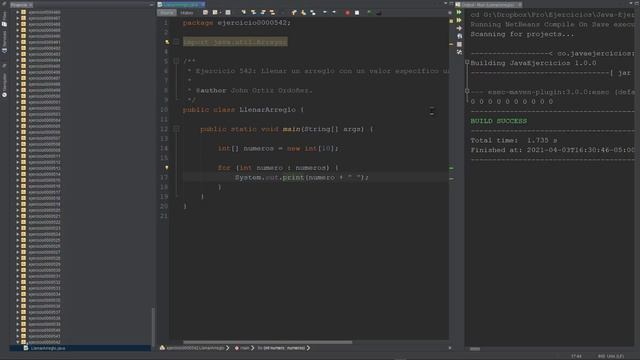Start macro recording with red button
This screenshot has height=360, width=640.
pos(347,13)
